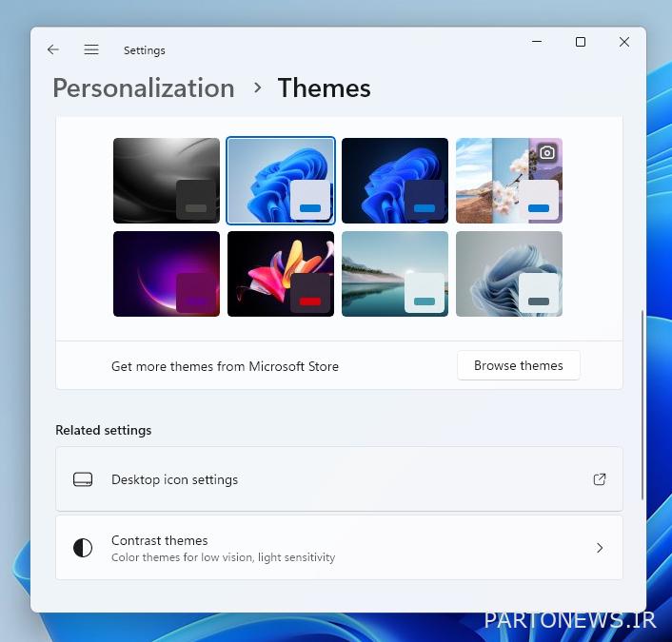
Task: Maximize the Settings window
Action: [x=581, y=42]
